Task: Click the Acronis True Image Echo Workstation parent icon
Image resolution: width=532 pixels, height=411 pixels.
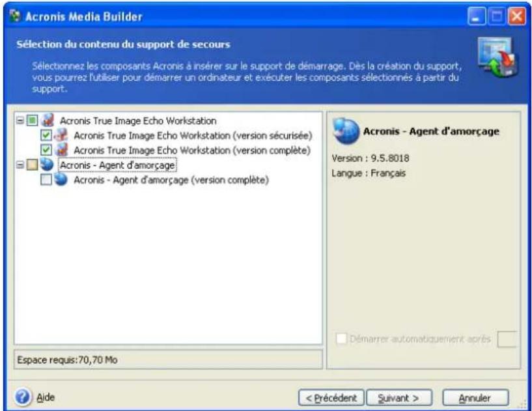Action: (48, 120)
